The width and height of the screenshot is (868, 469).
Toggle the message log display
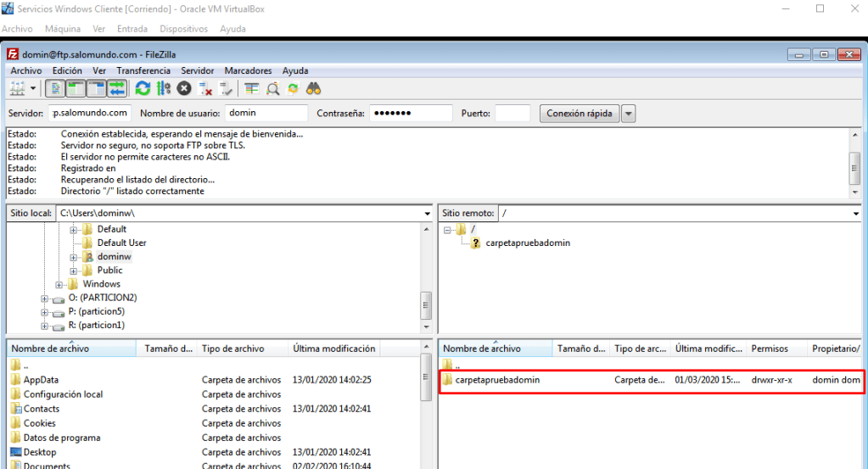click(x=54, y=88)
